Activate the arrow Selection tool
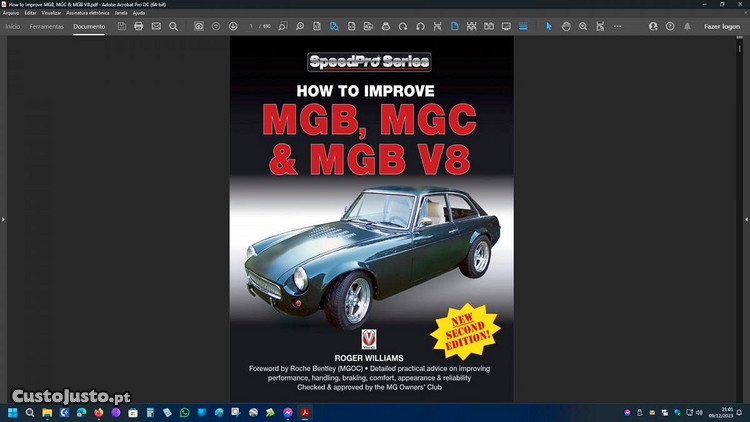Screen dimensions: 750x422 (x=548, y=26)
